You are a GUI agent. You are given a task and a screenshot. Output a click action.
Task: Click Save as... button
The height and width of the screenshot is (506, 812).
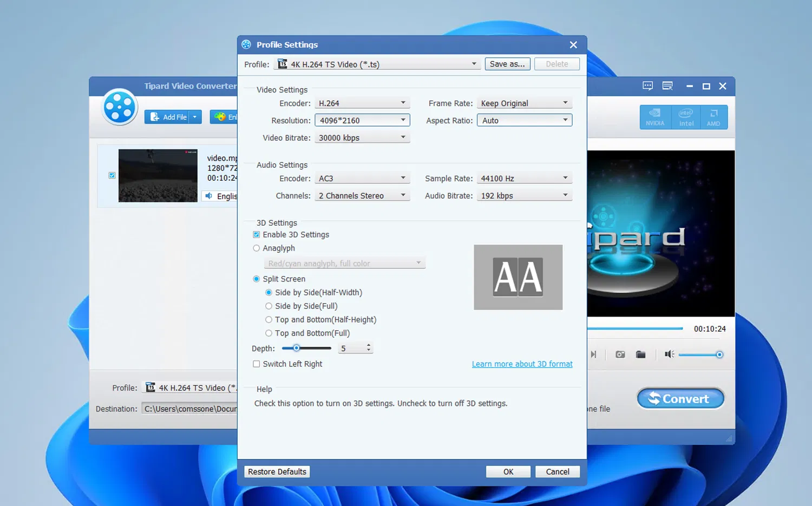tap(507, 64)
